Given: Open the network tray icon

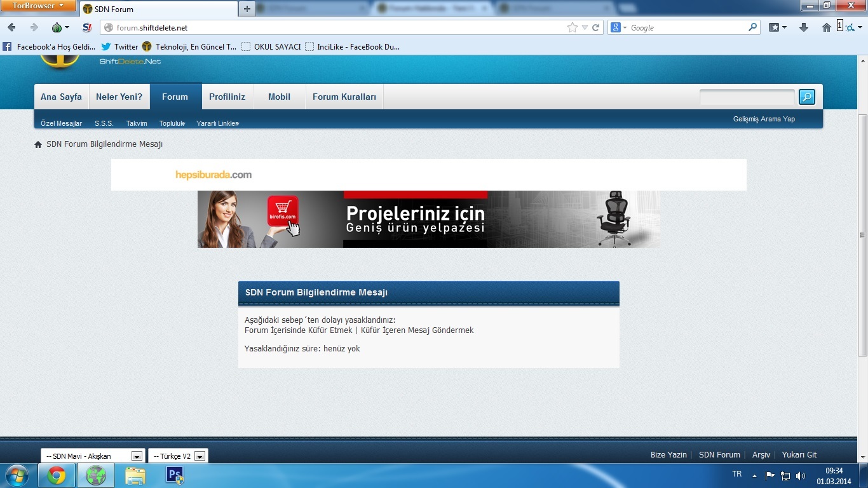Looking at the screenshot, I should (785, 475).
